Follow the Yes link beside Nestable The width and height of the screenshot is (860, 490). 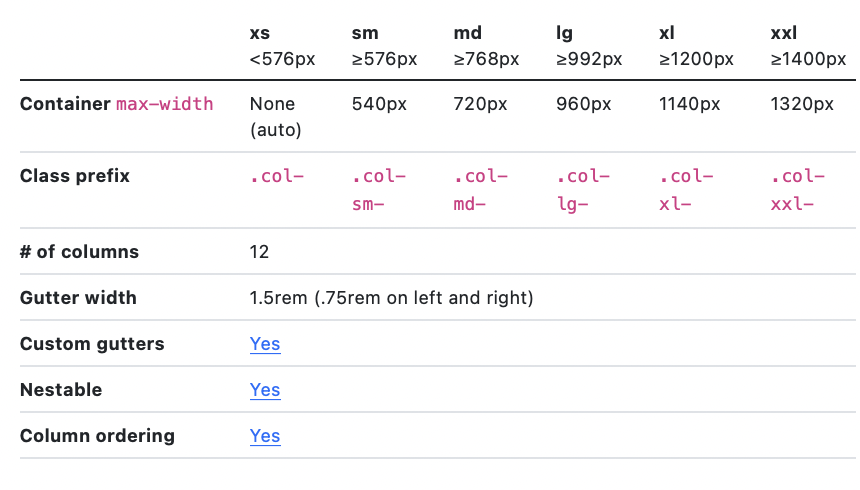pos(265,390)
